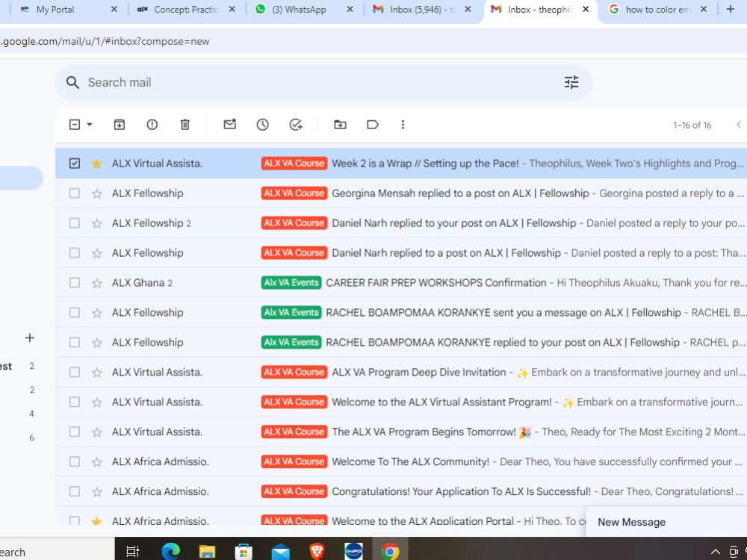Star the Welcome To The ALX Community email
Image resolution: width=747 pixels, height=560 pixels.
click(96, 462)
